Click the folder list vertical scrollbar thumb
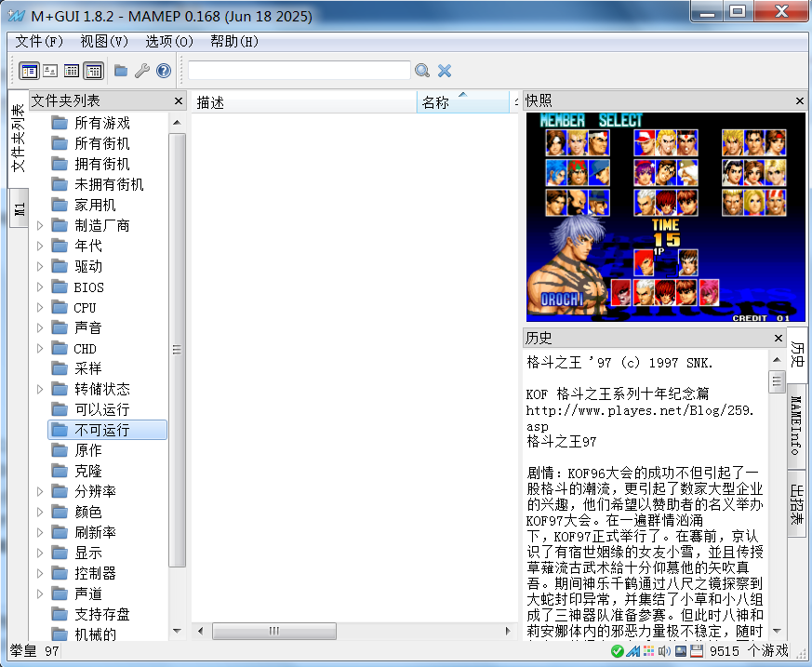The width and height of the screenshot is (812, 667). tap(177, 350)
